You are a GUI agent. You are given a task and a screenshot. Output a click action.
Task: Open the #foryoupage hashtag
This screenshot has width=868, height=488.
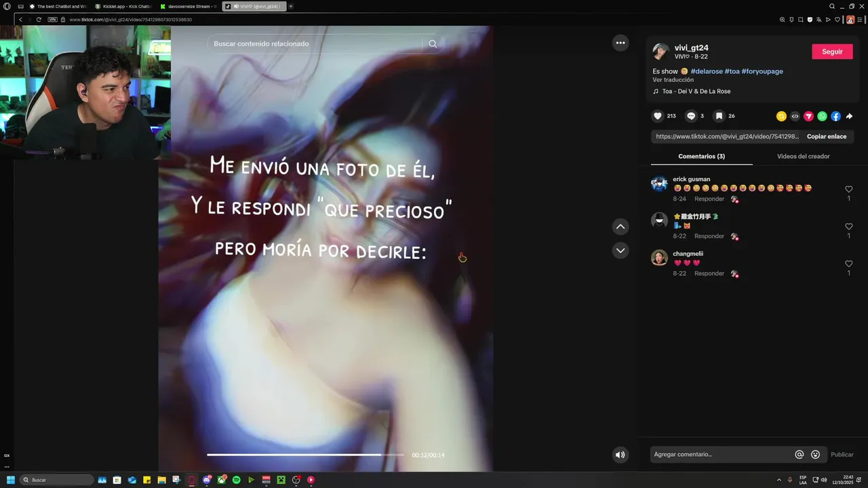(x=762, y=71)
